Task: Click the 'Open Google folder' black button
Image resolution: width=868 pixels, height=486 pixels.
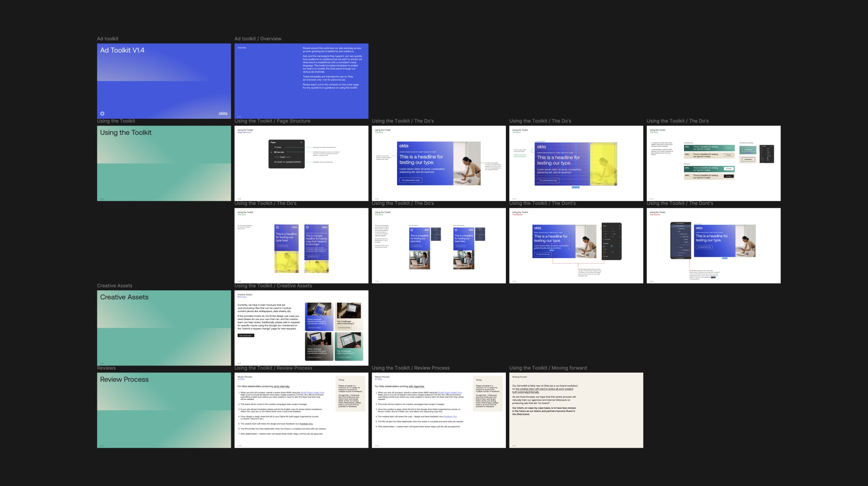Action: coord(246,335)
